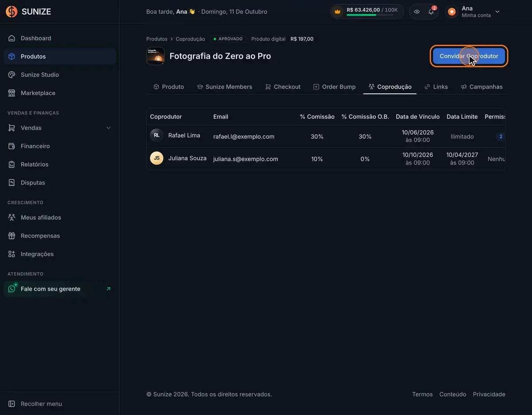
Task: Open the Conteúdo footer link
Action: click(x=453, y=394)
